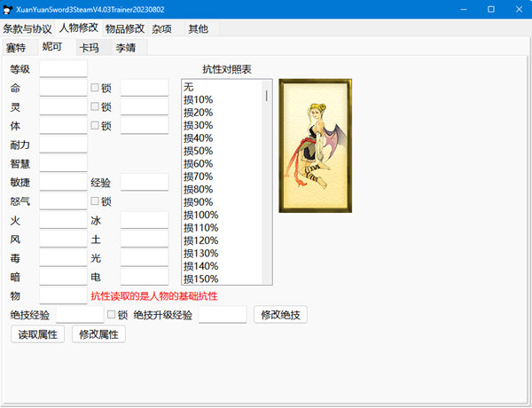
Task: Focus the 怒气 input field
Action: click(x=64, y=201)
